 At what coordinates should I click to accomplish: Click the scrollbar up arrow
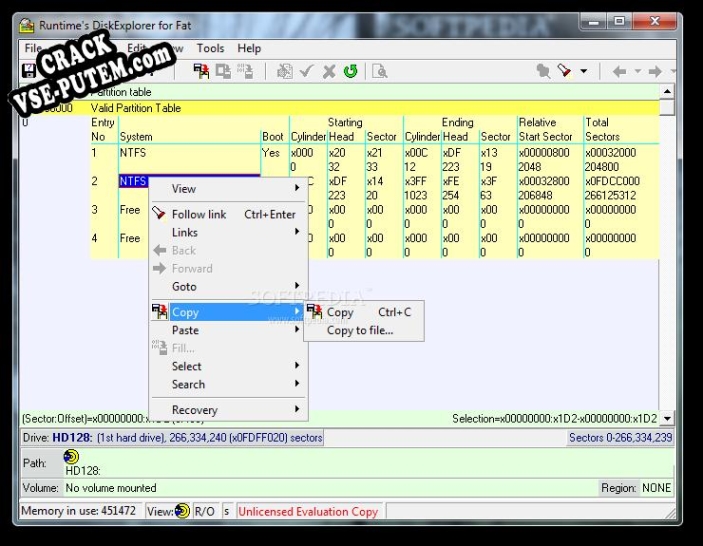click(667, 91)
